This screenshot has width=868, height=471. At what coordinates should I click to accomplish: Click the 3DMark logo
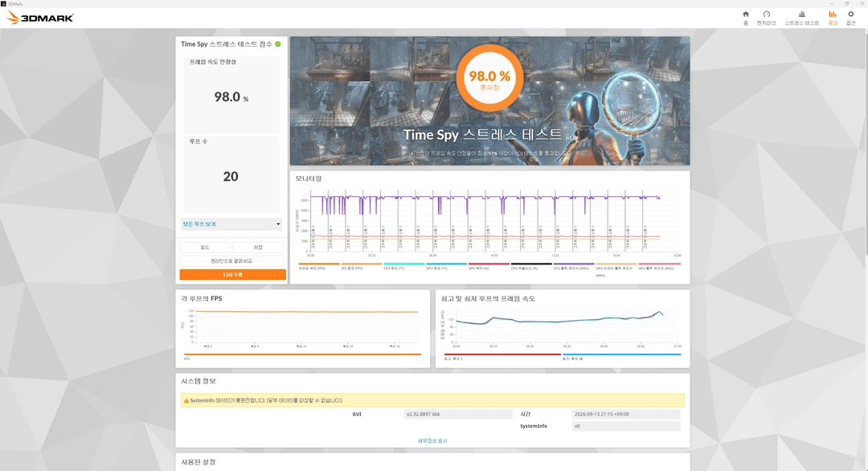(40, 18)
